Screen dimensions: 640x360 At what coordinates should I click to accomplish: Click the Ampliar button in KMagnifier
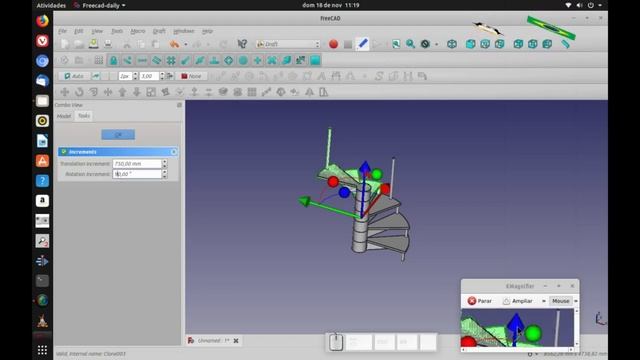(x=518, y=301)
